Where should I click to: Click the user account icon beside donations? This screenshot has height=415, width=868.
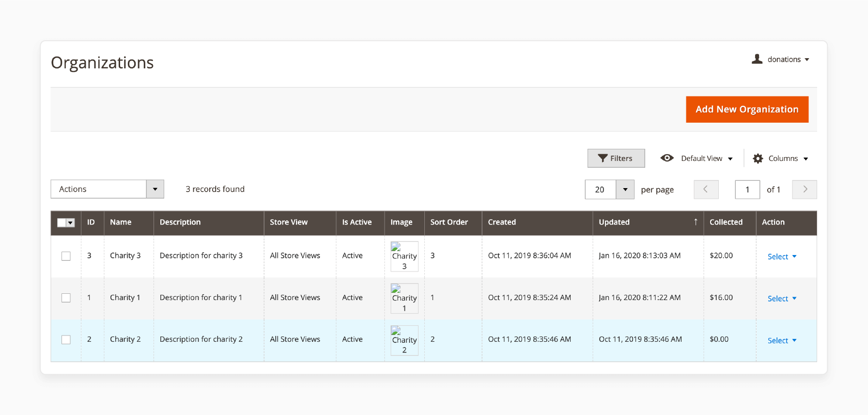pos(757,59)
